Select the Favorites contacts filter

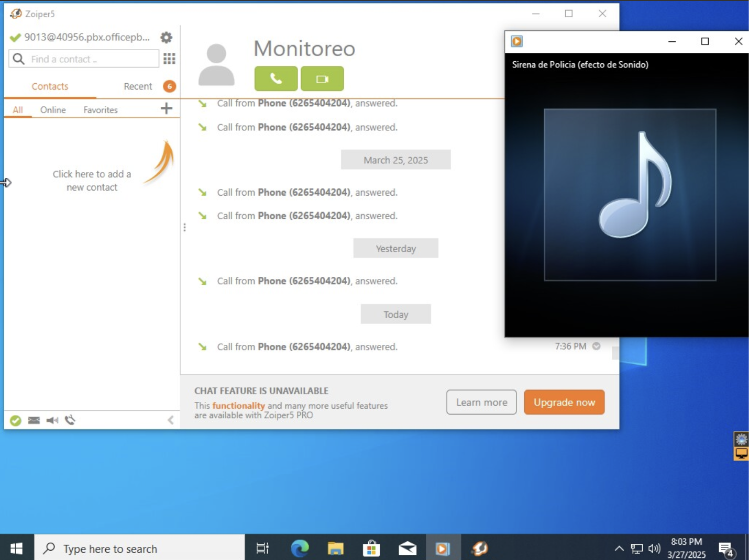(101, 110)
